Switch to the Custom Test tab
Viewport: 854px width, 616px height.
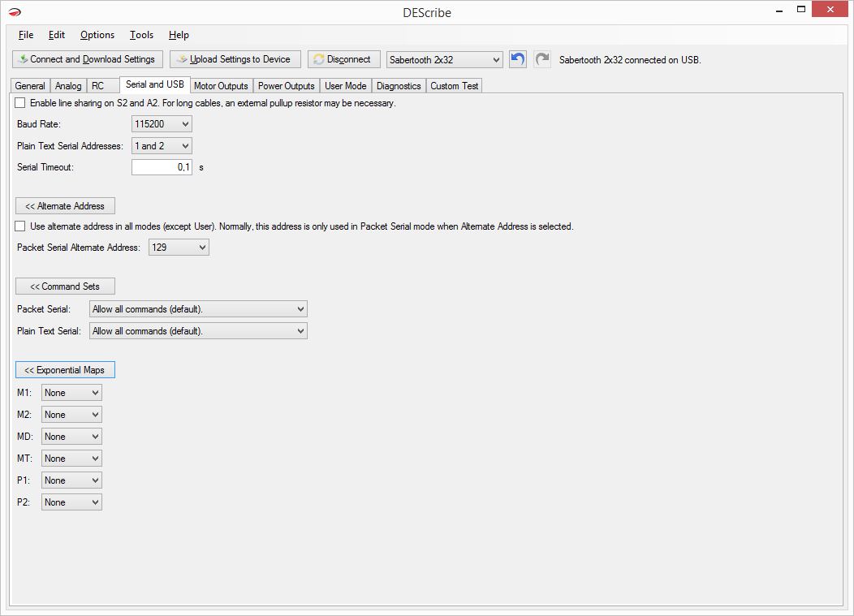tap(455, 86)
